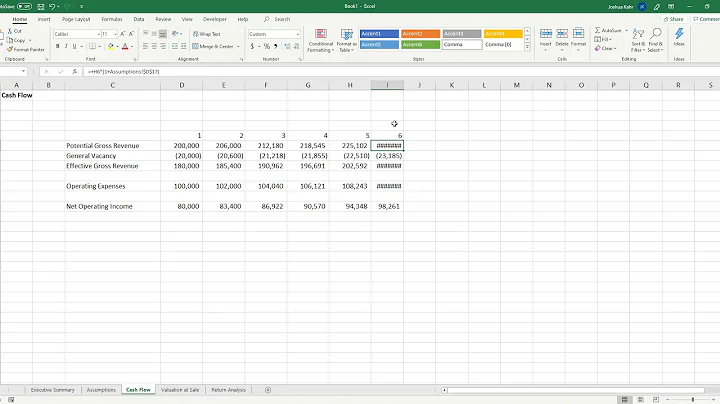The image size is (720, 404).
Task: Open Format as Table menu
Action: pyautogui.click(x=347, y=40)
